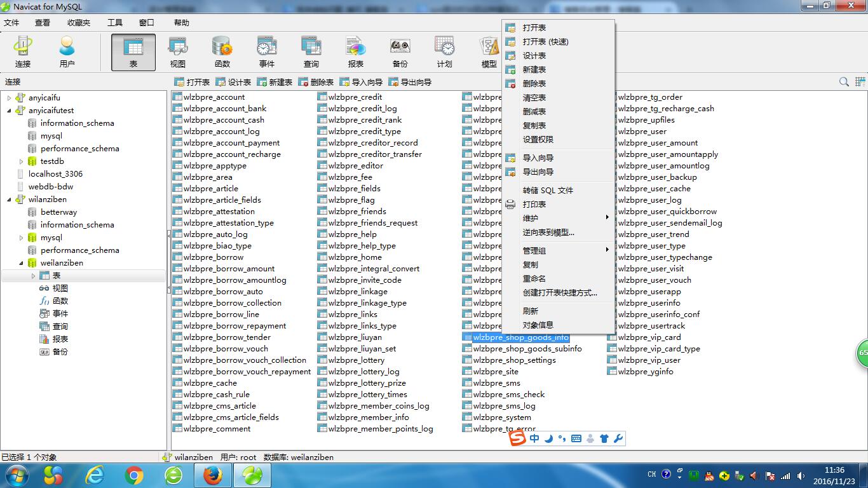Screen dimensions: 868x488
Task: Click 删除表 in the object toolbar
Action: 316,82
